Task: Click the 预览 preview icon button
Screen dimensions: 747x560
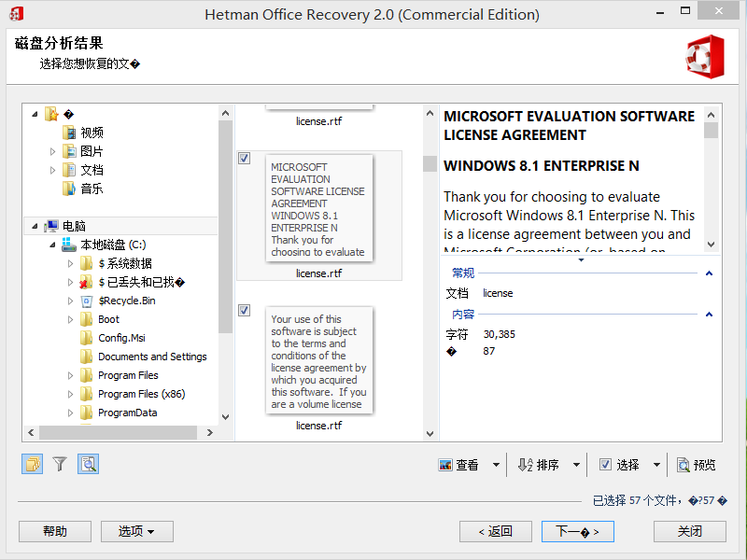Action: [696, 465]
